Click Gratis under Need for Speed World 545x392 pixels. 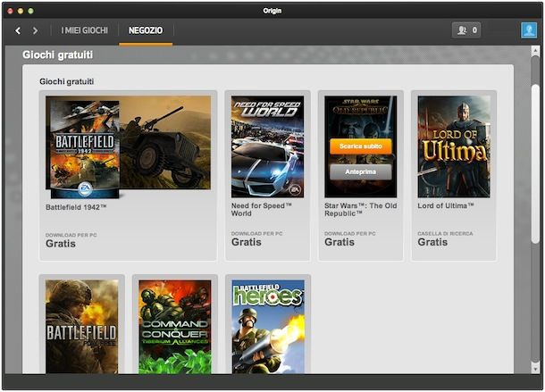click(x=246, y=242)
